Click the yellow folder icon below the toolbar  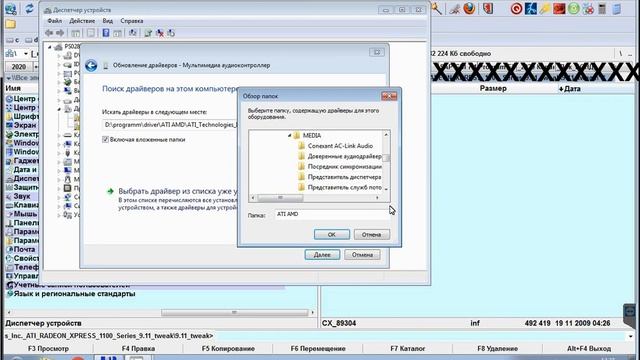[11, 24]
